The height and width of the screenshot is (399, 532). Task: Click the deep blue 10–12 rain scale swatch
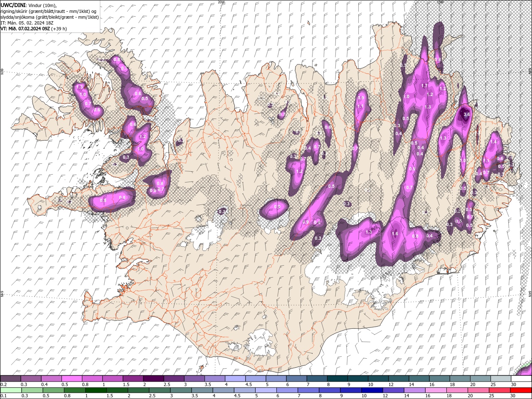click(372, 390)
